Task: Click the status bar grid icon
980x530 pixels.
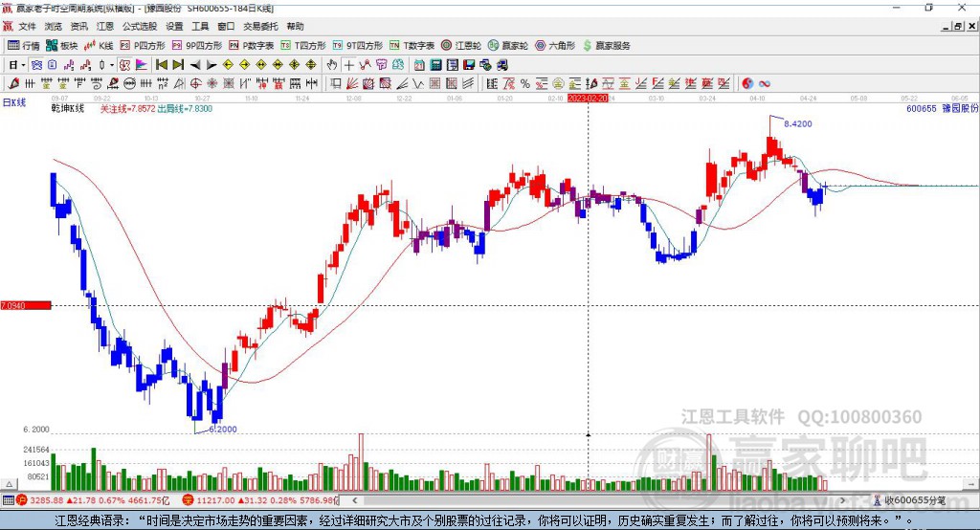Action: click(8, 500)
